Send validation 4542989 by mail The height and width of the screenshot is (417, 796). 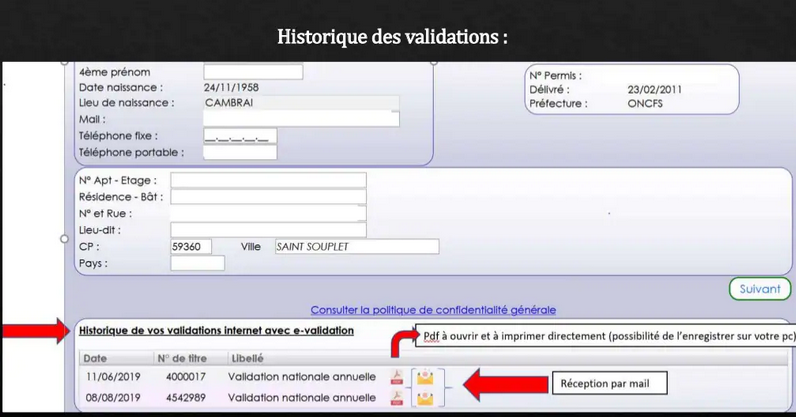click(426, 399)
